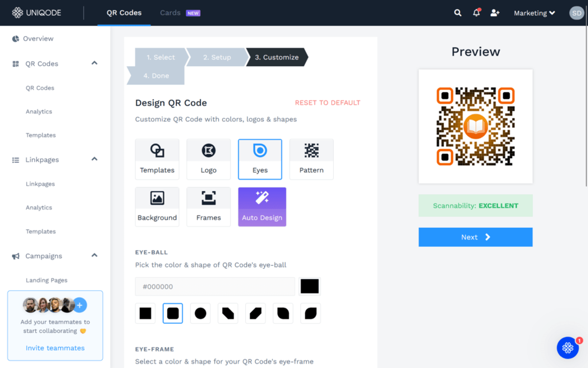Go to step 2. Setup
Viewport: 588px width, 368px height.
pos(217,57)
